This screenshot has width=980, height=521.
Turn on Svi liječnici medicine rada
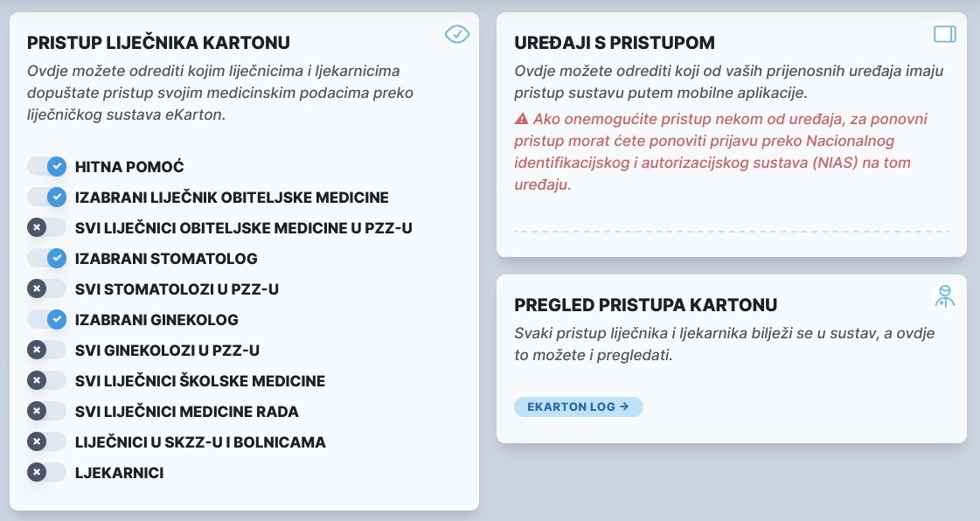coord(47,411)
